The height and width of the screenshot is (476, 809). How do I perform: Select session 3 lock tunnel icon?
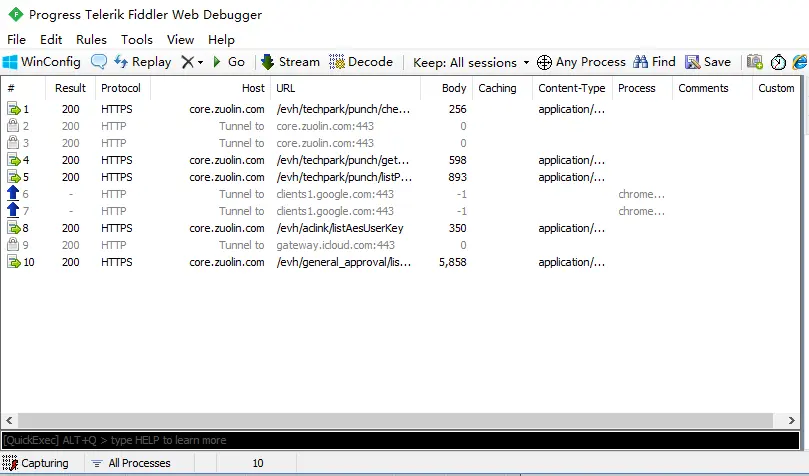click(13, 142)
